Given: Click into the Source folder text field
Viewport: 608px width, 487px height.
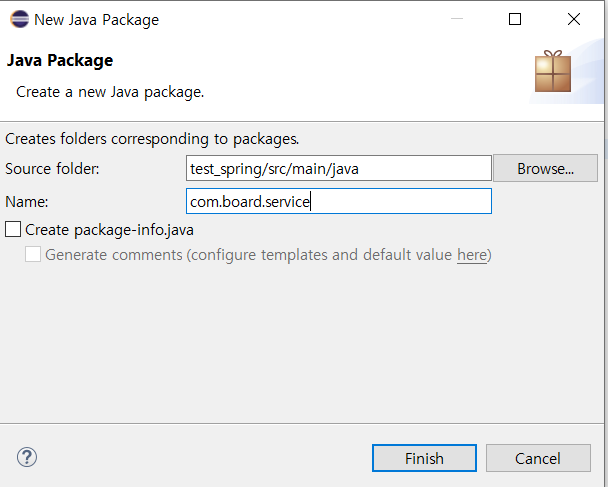Looking at the screenshot, I should pos(339,168).
